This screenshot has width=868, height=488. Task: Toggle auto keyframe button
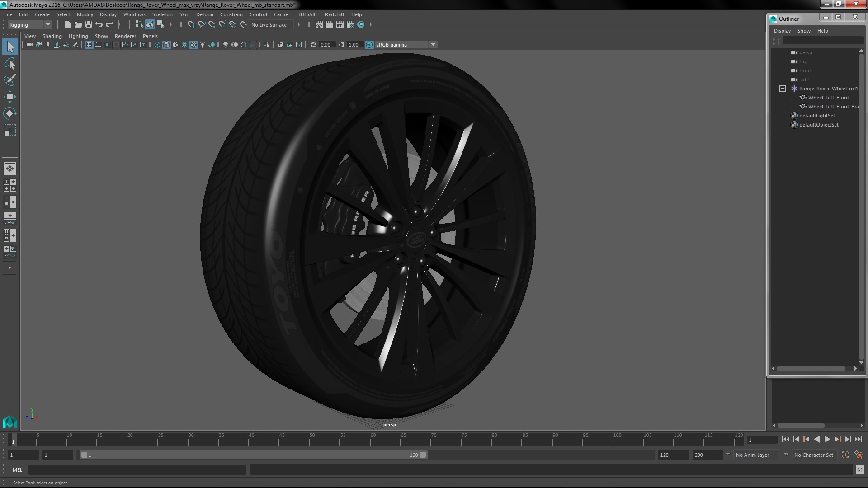tap(845, 455)
